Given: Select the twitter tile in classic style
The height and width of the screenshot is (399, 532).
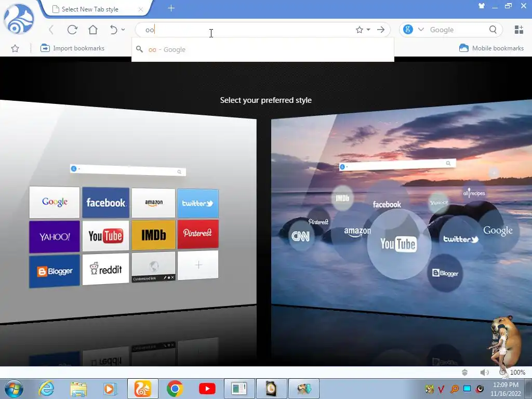Looking at the screenshot, I should tap(198, 203).
